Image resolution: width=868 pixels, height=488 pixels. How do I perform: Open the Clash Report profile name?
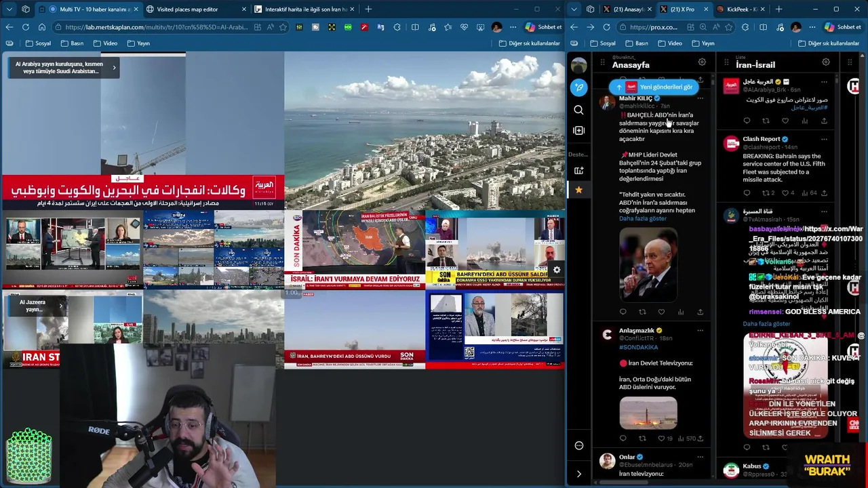761,139
